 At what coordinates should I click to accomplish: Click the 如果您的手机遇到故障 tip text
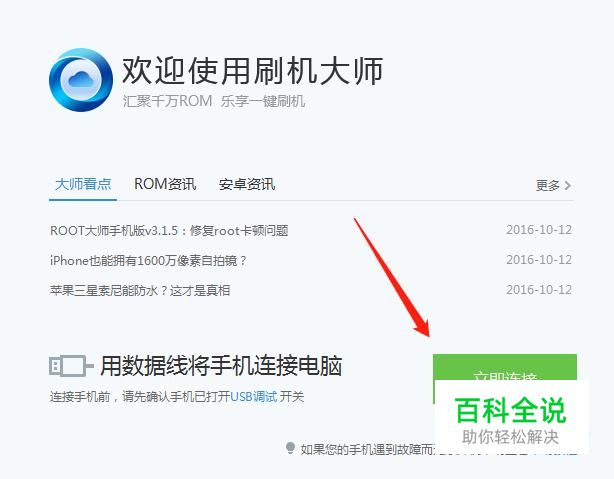tap(368, 449)
